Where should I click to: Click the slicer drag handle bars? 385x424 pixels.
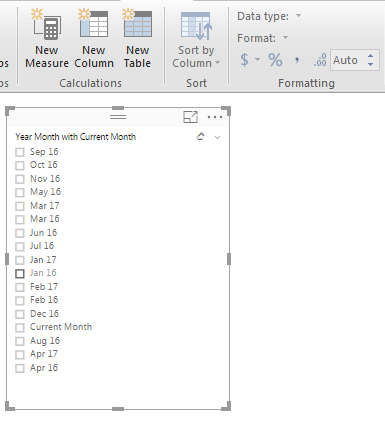[x=118, y=117]
